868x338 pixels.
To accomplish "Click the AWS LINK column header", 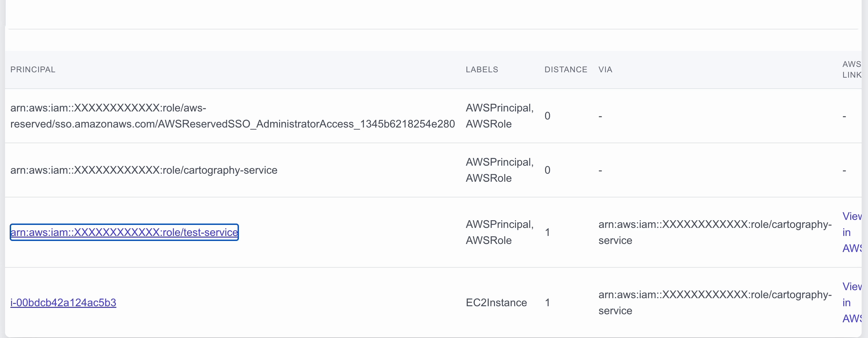I will (851, 69).
